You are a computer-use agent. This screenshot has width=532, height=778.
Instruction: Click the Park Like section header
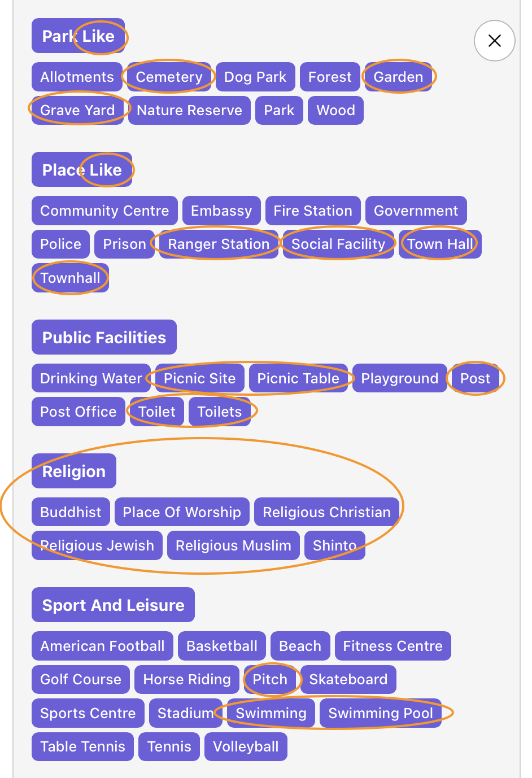coord(79,36)
